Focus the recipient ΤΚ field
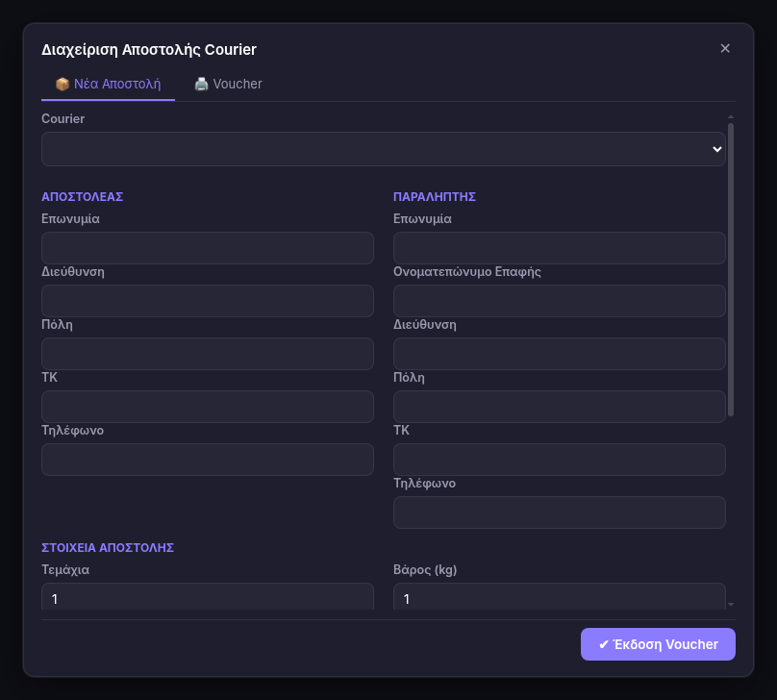The height and width of the screenshot is (700, 777). pos(560,460)
